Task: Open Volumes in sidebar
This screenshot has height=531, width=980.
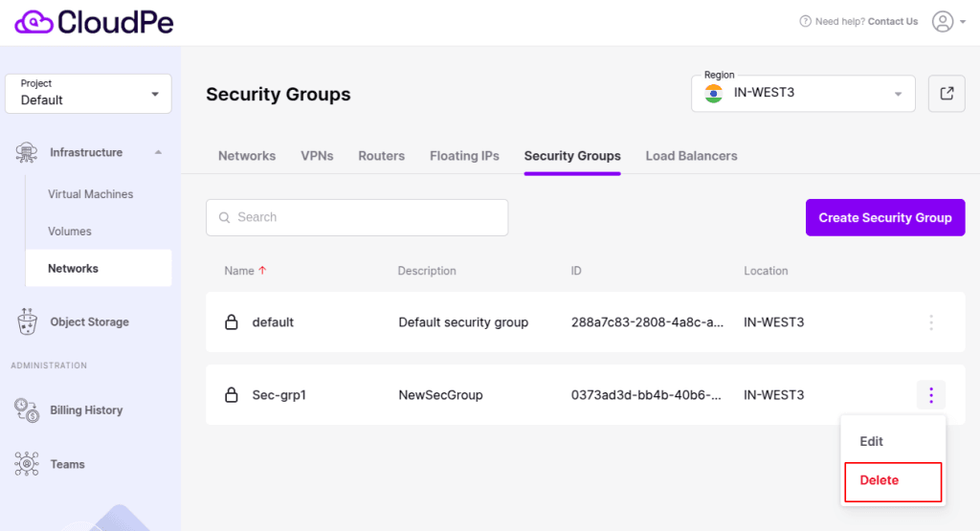Action: [69, 232]
